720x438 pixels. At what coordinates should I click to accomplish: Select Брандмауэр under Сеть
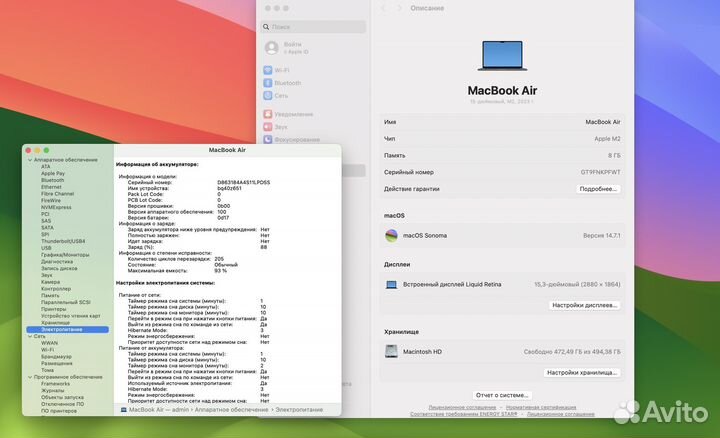point(56,357)
